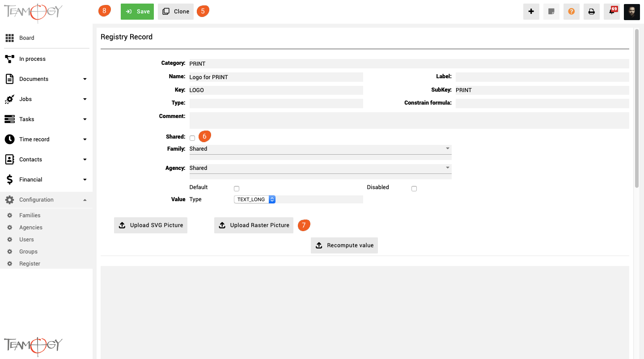Open the Agency dropdown

pyautogui.click(x=320, y=168)
